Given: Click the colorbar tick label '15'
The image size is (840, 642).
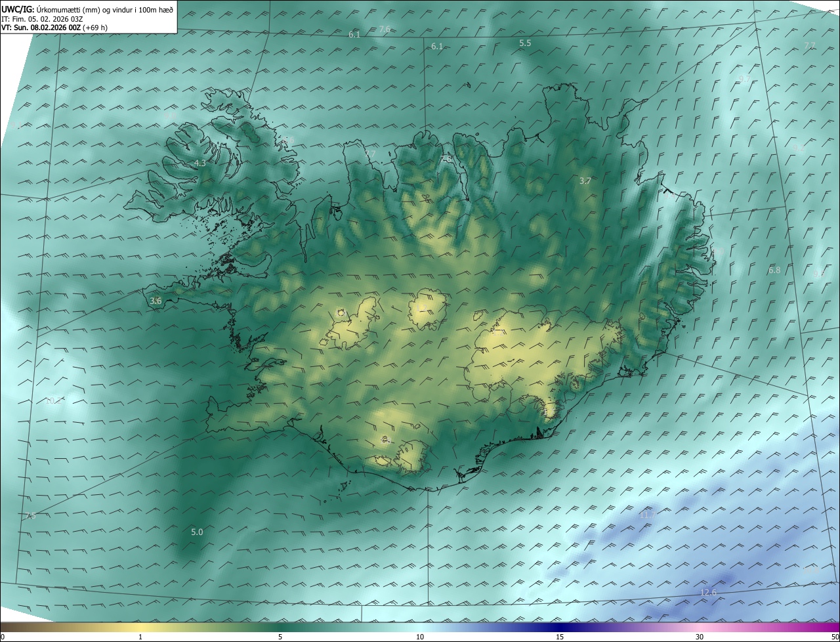Looking at the screenshot, I should (560, 637).
